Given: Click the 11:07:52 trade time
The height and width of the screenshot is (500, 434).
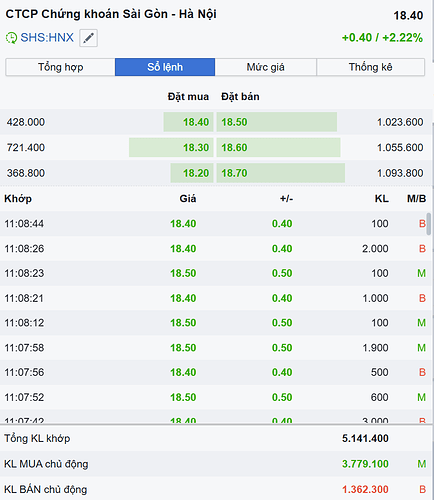Looking at the screenshot, I should [x=24, y=397].
